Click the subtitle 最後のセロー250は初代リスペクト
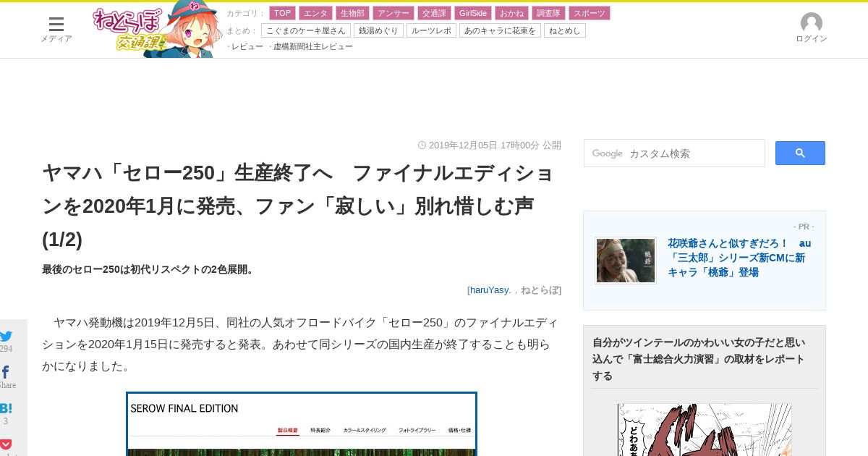868x456 pixels. tap(148, 269)
